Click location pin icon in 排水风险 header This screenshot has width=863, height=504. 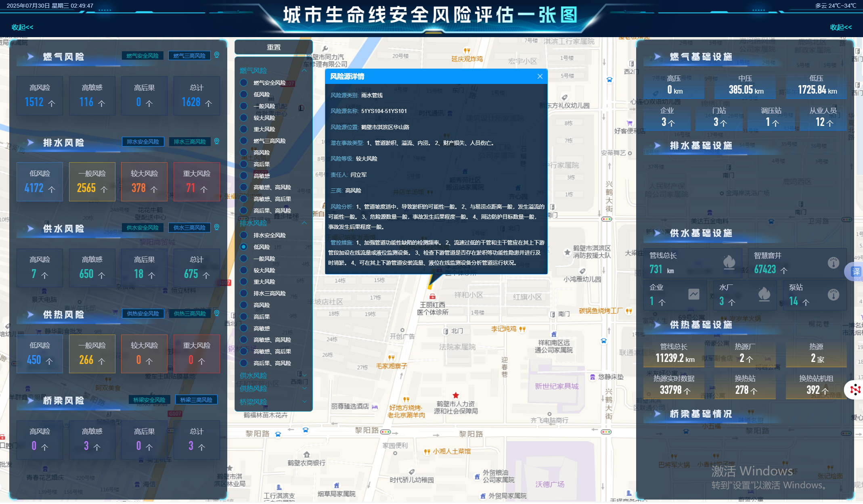(217, 141)
